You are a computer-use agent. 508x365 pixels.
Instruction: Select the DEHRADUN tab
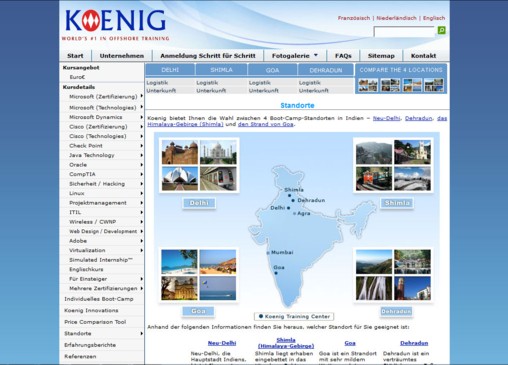click(x=326, y=70)
